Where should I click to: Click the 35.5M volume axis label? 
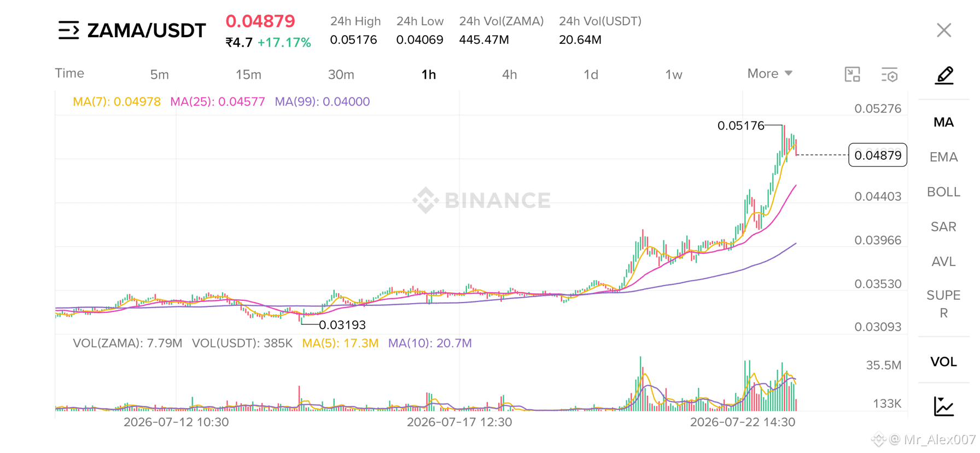pyautogui.click(x=884, y=365)
